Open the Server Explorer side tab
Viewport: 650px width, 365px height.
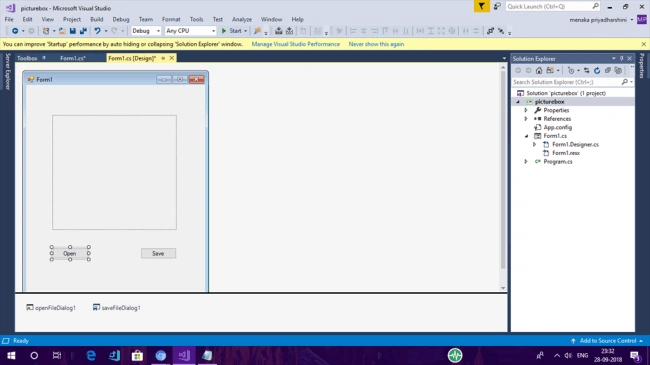[x=7, y=71]
